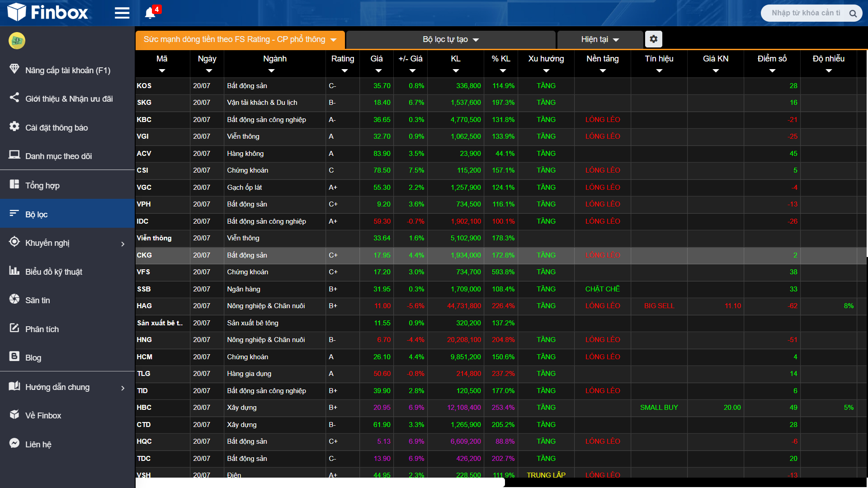Viewport: 868px width, 488px height.
Task: Click the Finbox logo
Action: click(48, 12)
